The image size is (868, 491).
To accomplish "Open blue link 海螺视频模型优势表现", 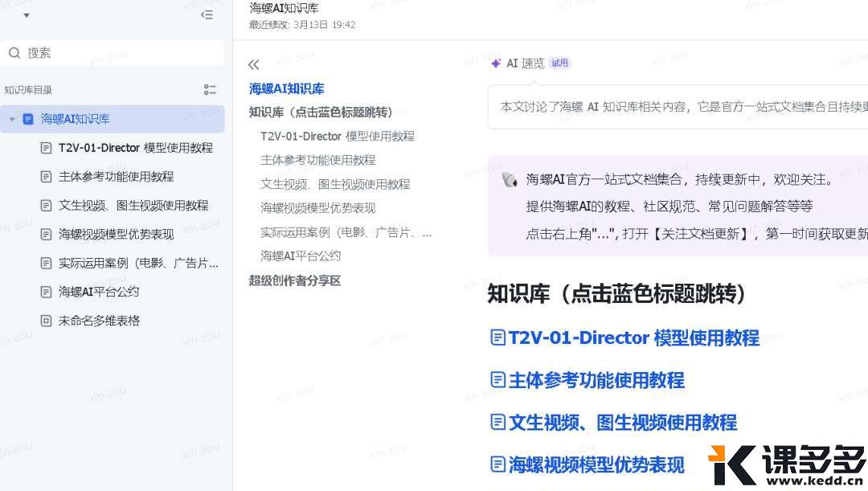I will pos(596,465).
